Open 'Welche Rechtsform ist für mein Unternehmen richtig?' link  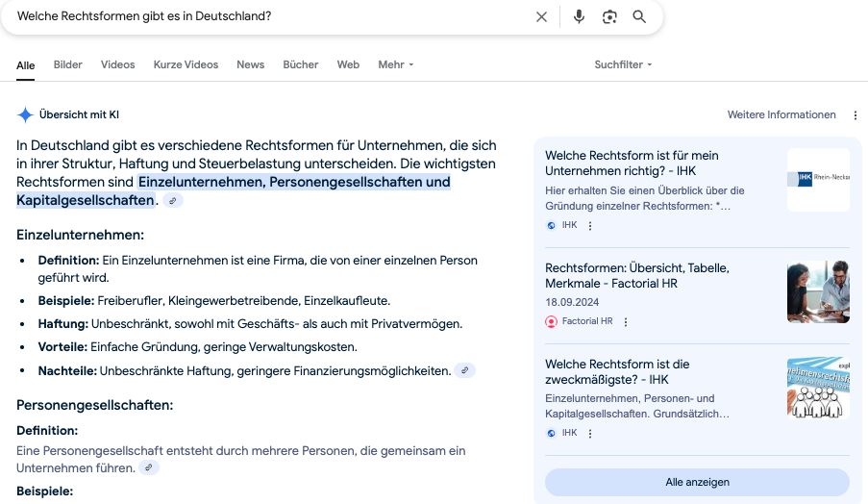coord(632,163)
